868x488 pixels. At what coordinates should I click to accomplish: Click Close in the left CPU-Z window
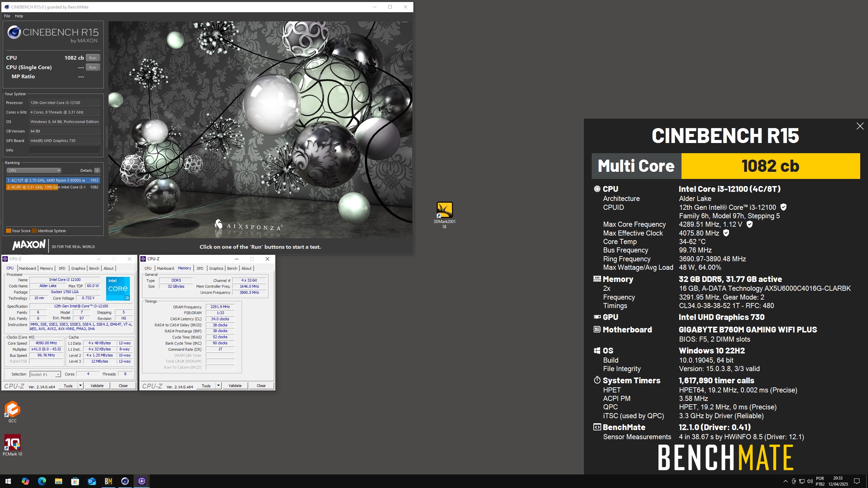pyautogui.click(x=123, y=386)
